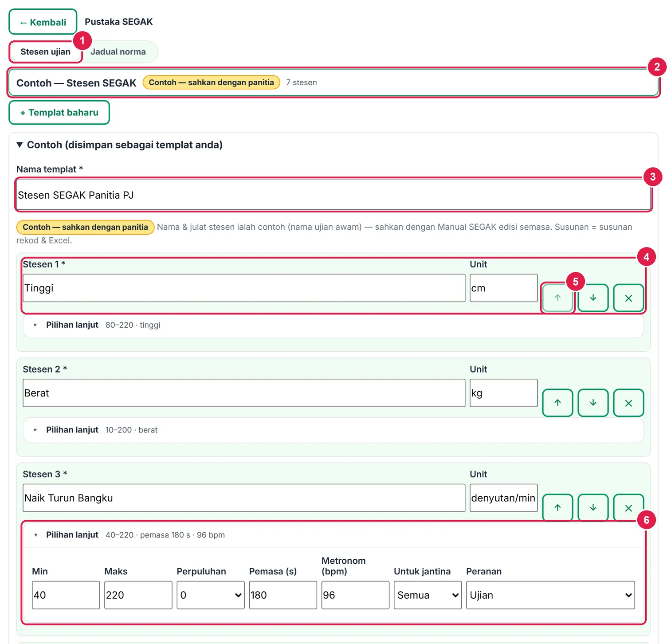Click the Maks value field
This screenshot has height=644, width=667.
pyautogui.click(x=138, y=595)
